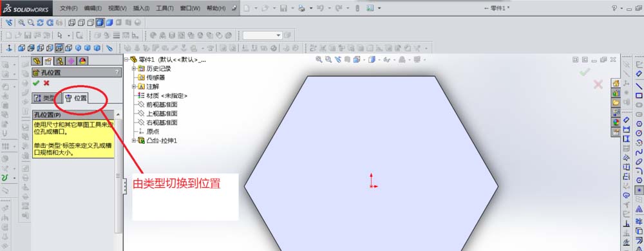Cancel with the viewport confirmation-corner X
644x251 pixels.
[x=598, y=85]
